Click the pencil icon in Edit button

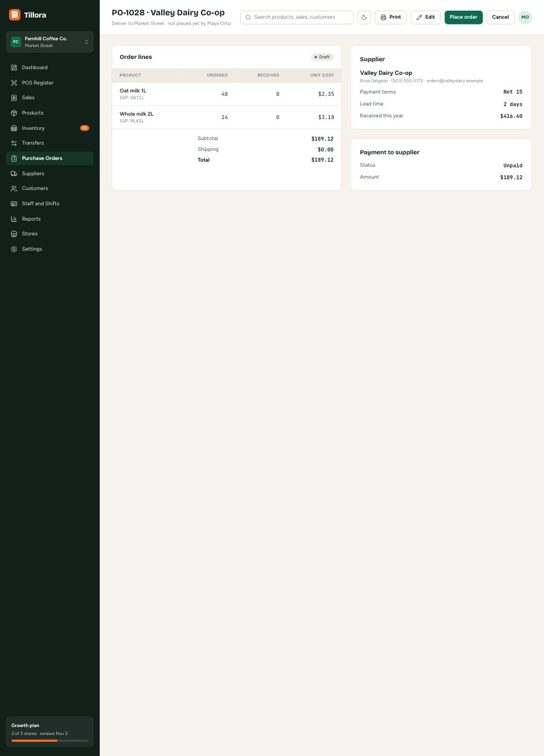click(x=419, y=17)
